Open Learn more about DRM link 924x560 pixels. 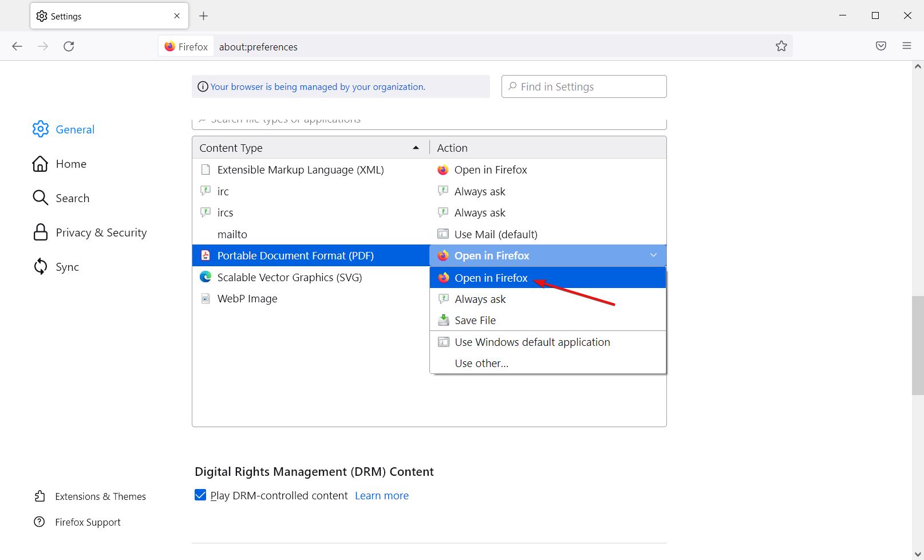tap(382, 495)
